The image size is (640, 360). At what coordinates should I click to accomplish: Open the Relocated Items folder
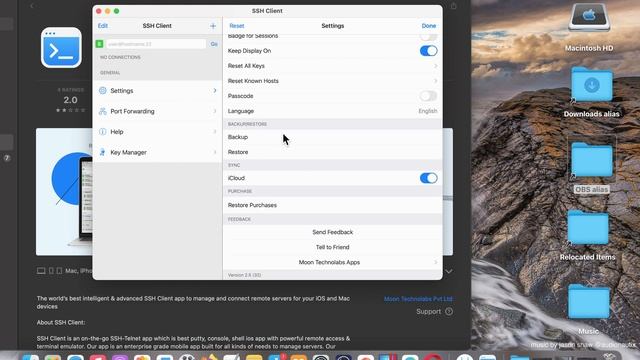pos(588,228)
